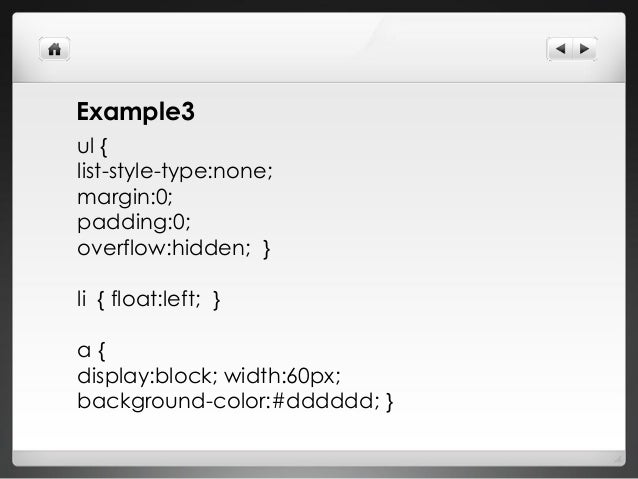This screenshot has width=638, height=479.
Task: Click the background-color:#dddddd; line
Action: [235, 402]
